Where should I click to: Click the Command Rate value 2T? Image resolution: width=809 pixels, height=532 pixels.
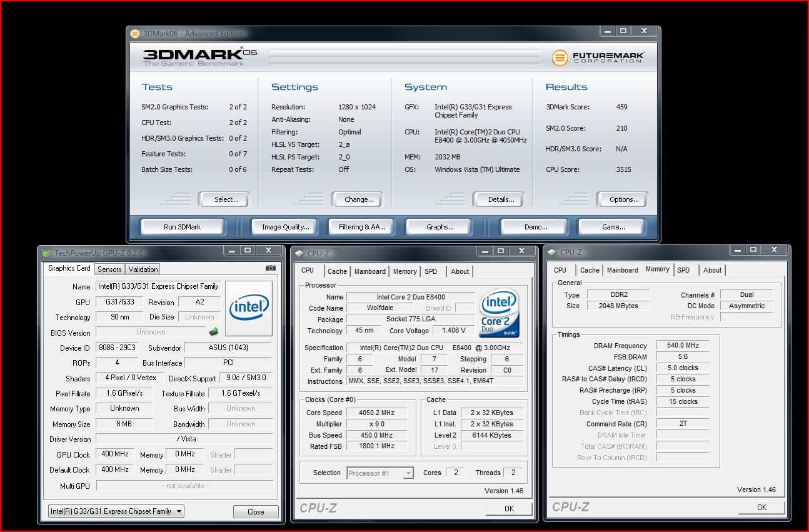(683, 423)
